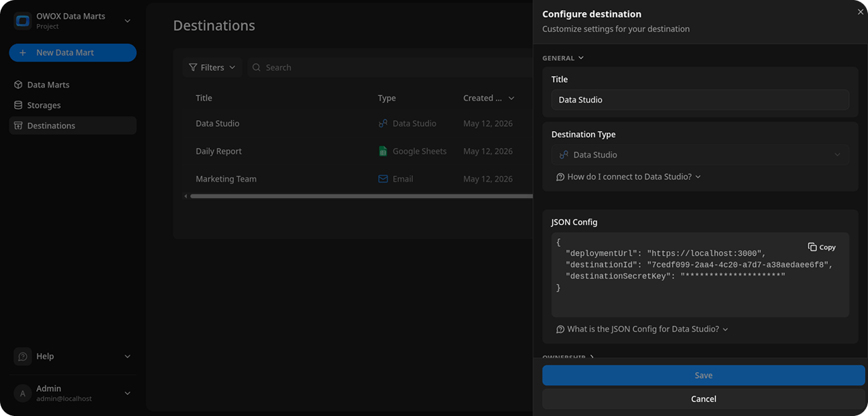Close the Configure destination panel

[860, 12]
